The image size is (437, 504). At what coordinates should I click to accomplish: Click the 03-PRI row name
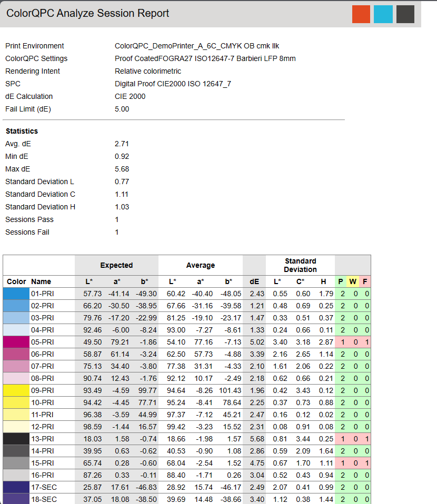pos(43,318)
